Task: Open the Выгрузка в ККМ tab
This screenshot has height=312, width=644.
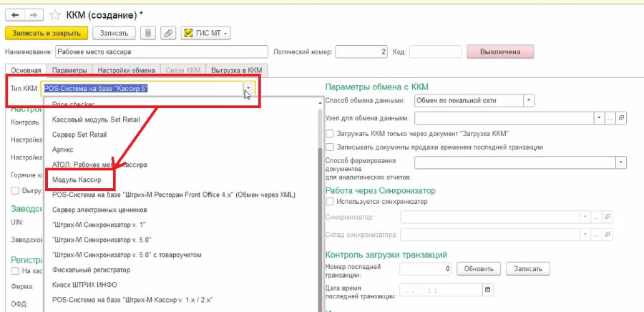Action: [237, 70]
